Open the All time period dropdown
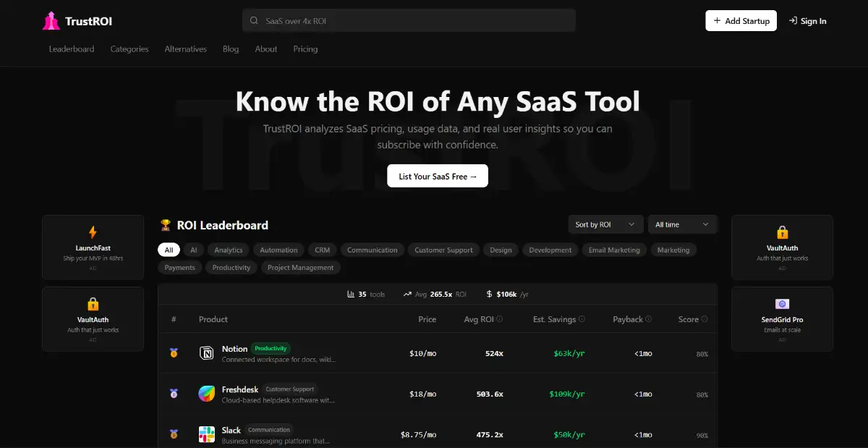This screenshot has height=448, width=868. [682, 224]
